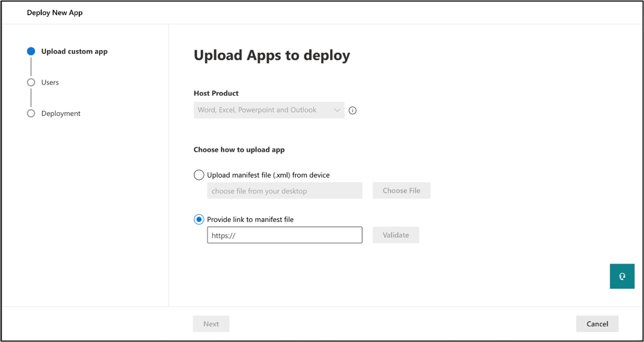The height and width of the screenshot is (342, 644).
Task: Cancel the app deployment
Action: pyautogui.click(x=597, y=324)
